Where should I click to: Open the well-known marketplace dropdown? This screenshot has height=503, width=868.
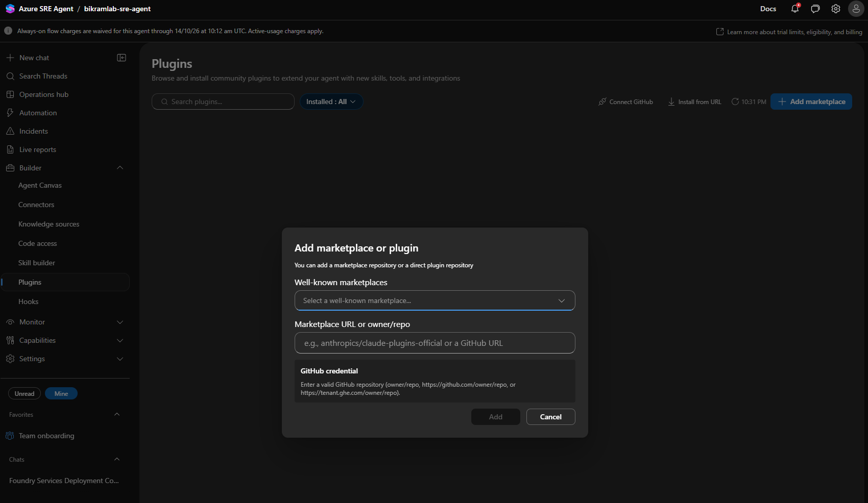tap(435, 300)
